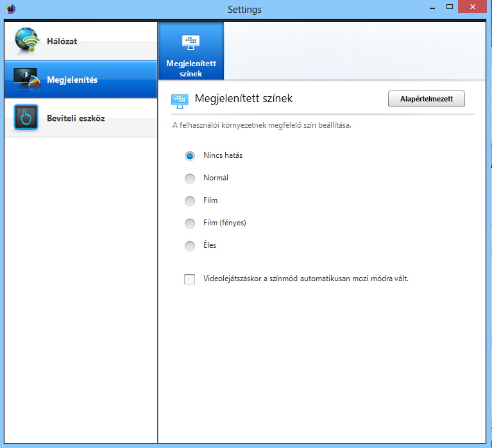Minimize the Settings window
This screenshot has height=448, width=492.
432,8
